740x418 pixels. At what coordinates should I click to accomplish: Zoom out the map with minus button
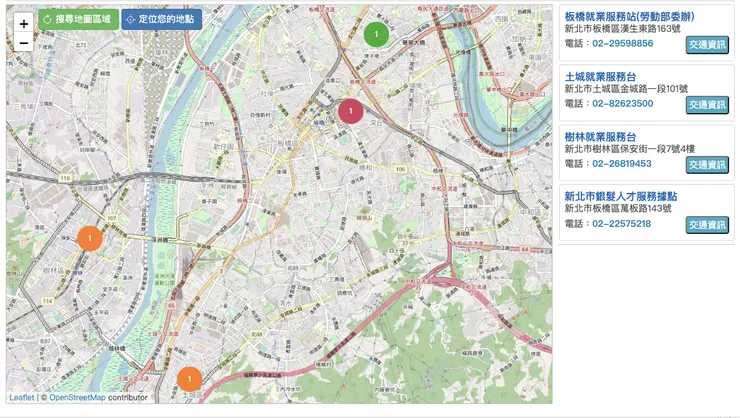coord(24,42)
